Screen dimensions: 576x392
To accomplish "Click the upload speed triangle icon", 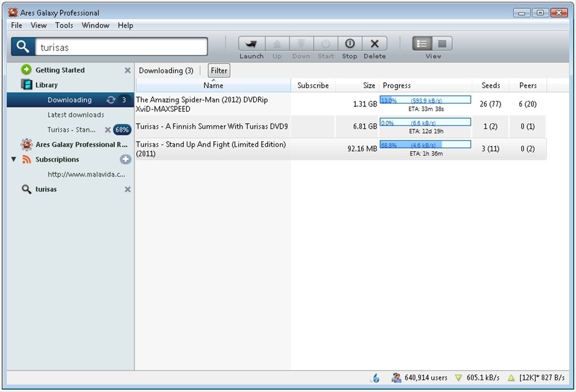I will [x=511, y=378].
